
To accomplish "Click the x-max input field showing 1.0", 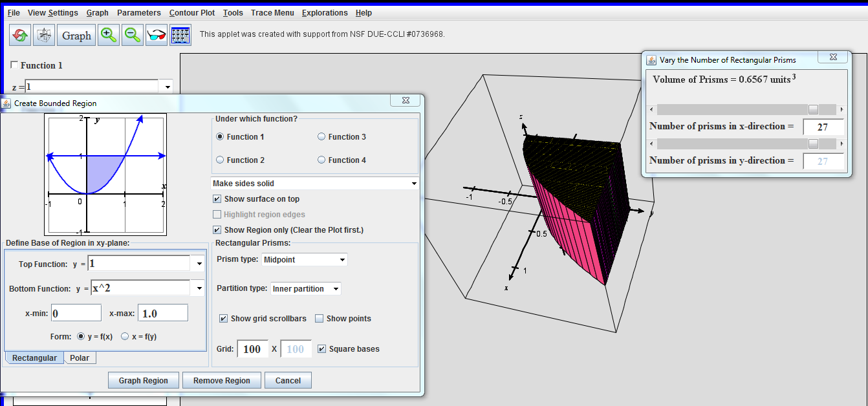I will [x=162, y=312].
